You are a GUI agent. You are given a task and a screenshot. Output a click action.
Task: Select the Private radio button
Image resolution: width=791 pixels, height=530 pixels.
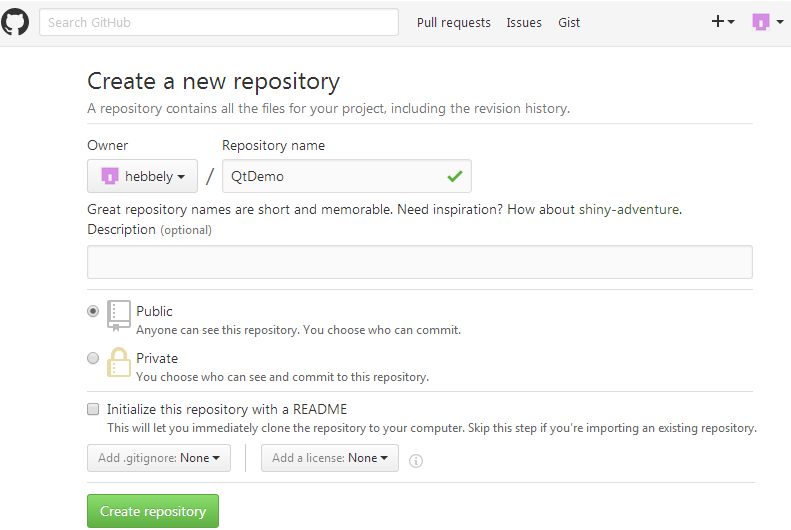(93, 358)
